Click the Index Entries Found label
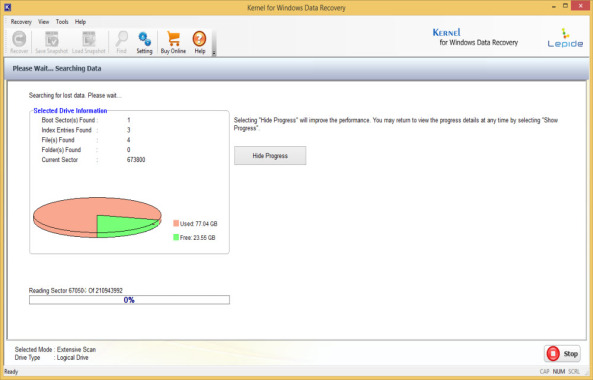This screenshot has width=593, height=380. pos(67,130)
